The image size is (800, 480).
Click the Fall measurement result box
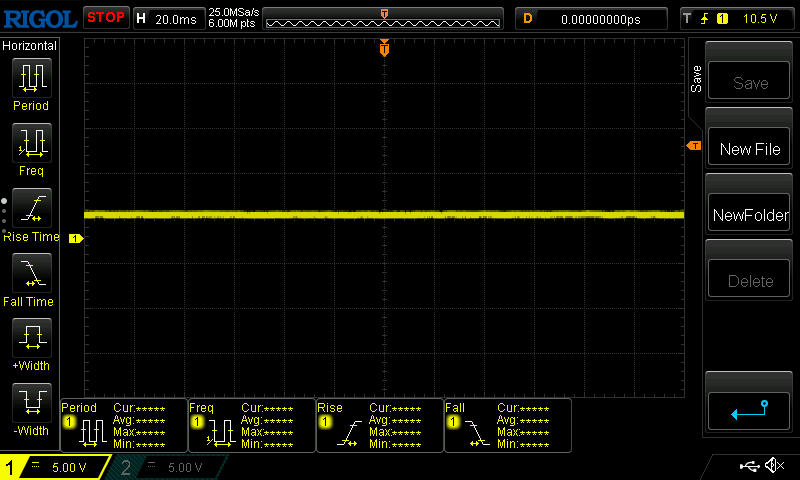(x=508, y=425)
